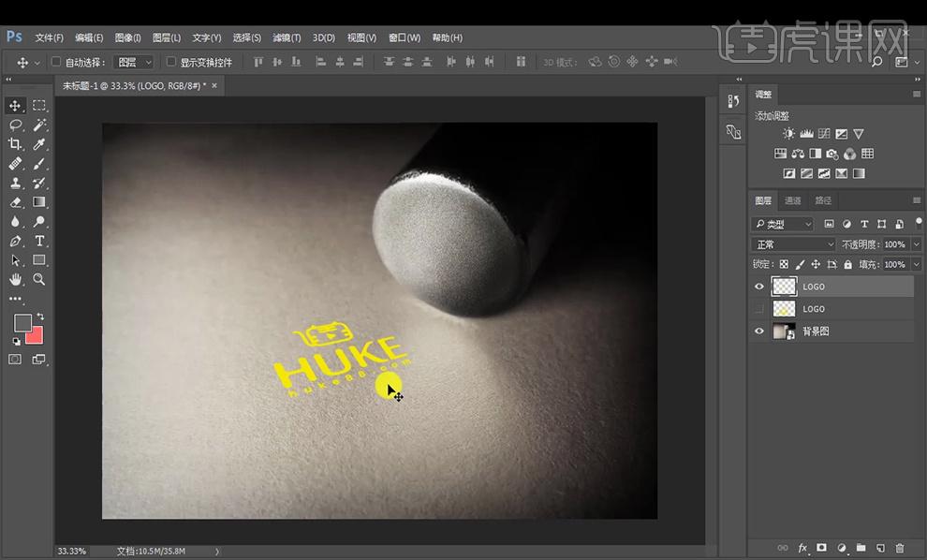Hide the 背景图 layer
The height and width of the screenshot is (560, 927).
tap(759, 332)
